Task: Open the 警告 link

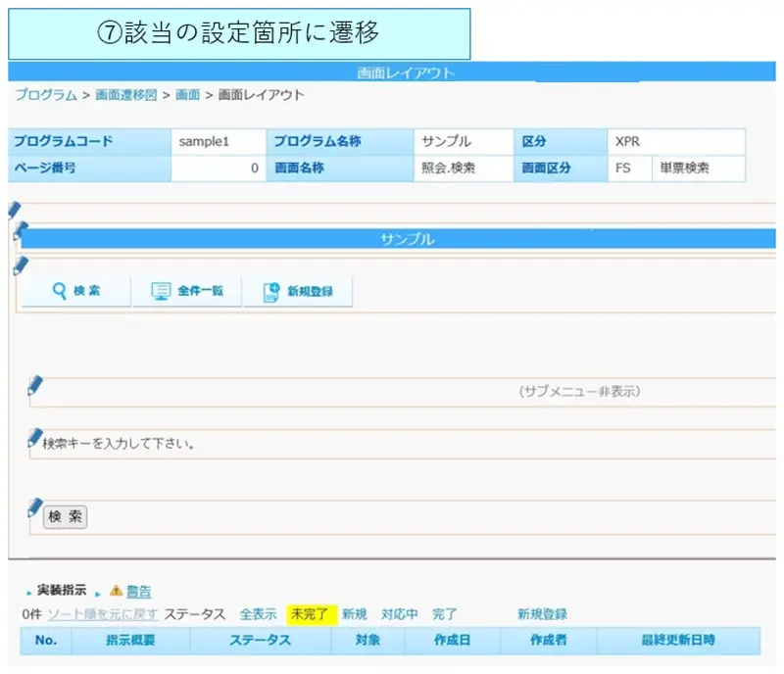Action: point(138,592)
